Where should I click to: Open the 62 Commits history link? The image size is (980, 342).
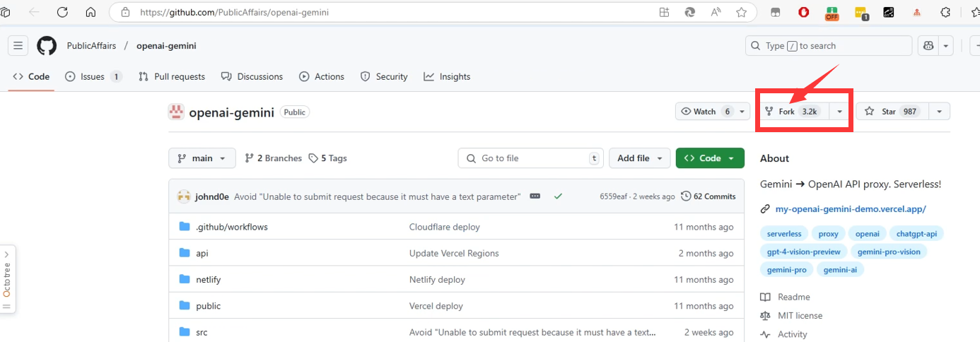pyautogui.click(x=708, y=196)
